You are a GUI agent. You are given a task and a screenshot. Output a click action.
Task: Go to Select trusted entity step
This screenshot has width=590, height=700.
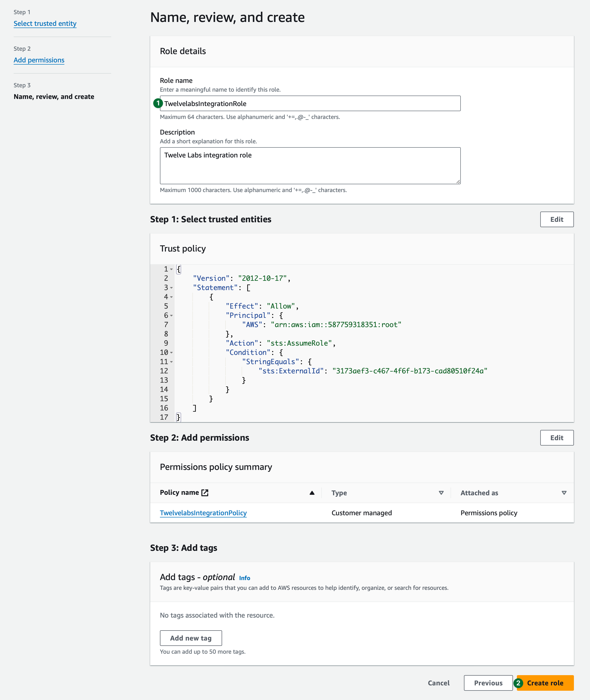coord(45,23)
